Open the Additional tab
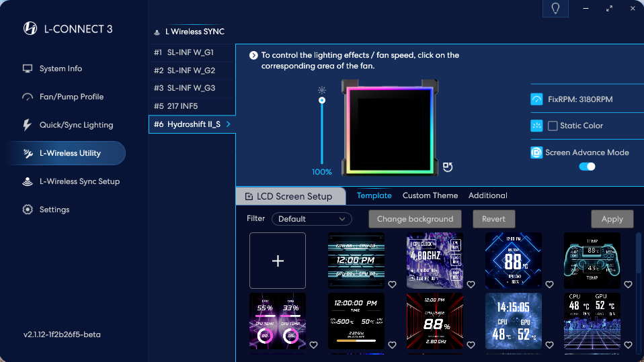This screenshot has height=362, width=644. (487, 195)
